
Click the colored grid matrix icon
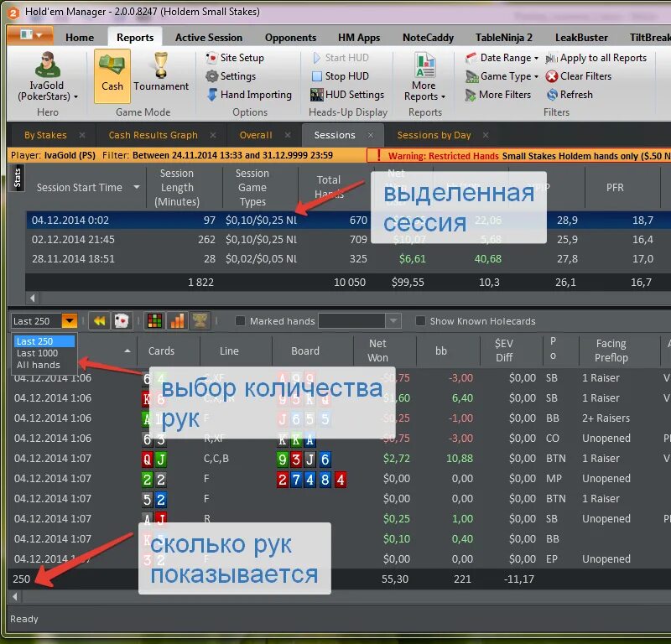pos(154,321)
